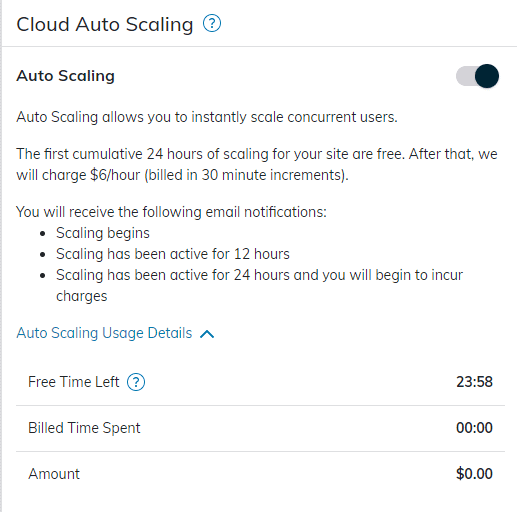The height and width of the screenshot is (512, 517).
Task: Click the bold Auto Scaling label
Action: (x=66, y=76)
